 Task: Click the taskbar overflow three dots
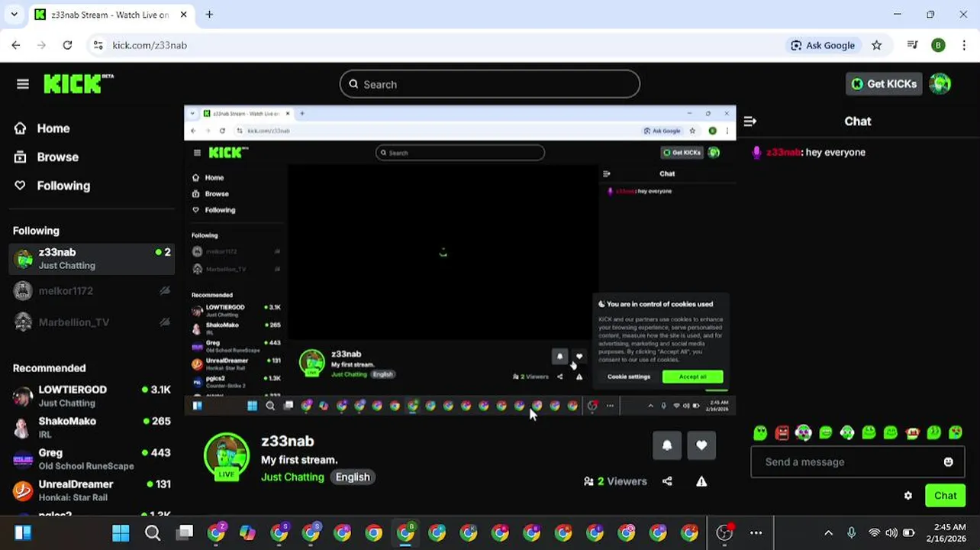[756, 532]
